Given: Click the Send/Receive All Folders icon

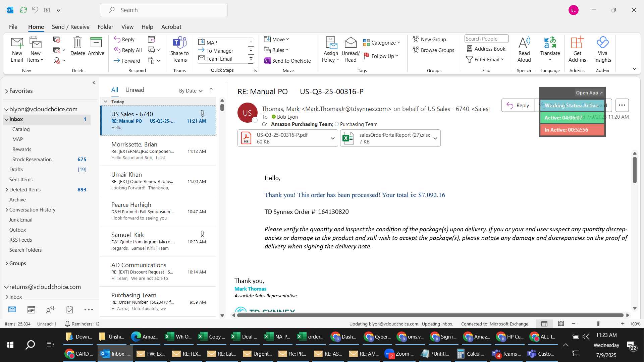Looking at the screenshot, I should pos(23,10).
